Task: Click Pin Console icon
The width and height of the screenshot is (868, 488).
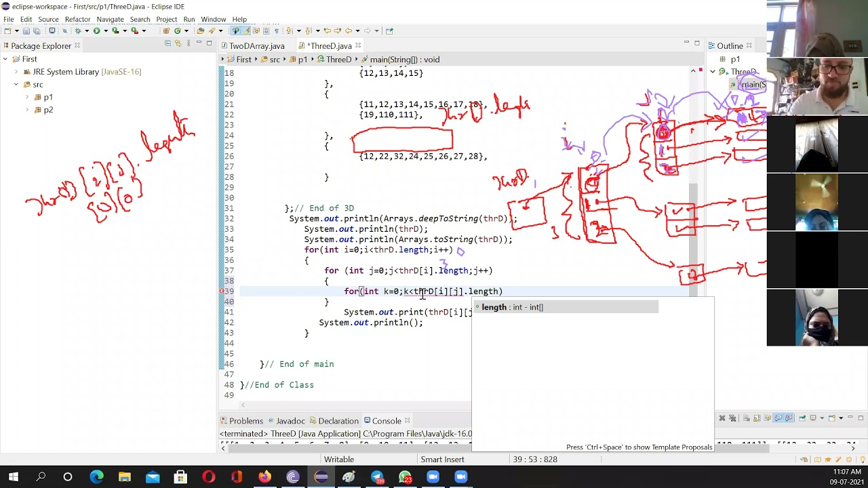Action: (802, 418)
